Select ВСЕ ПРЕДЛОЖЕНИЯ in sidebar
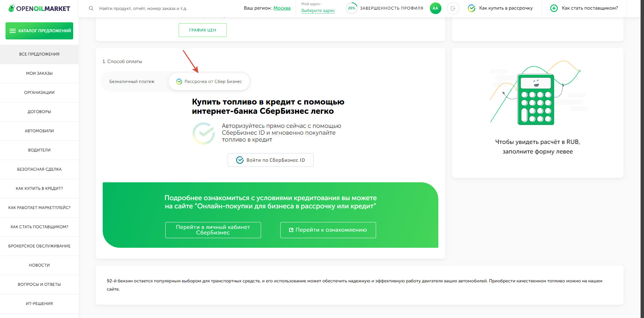The width and height of the screenshot is (644, 318). [39, 54]
